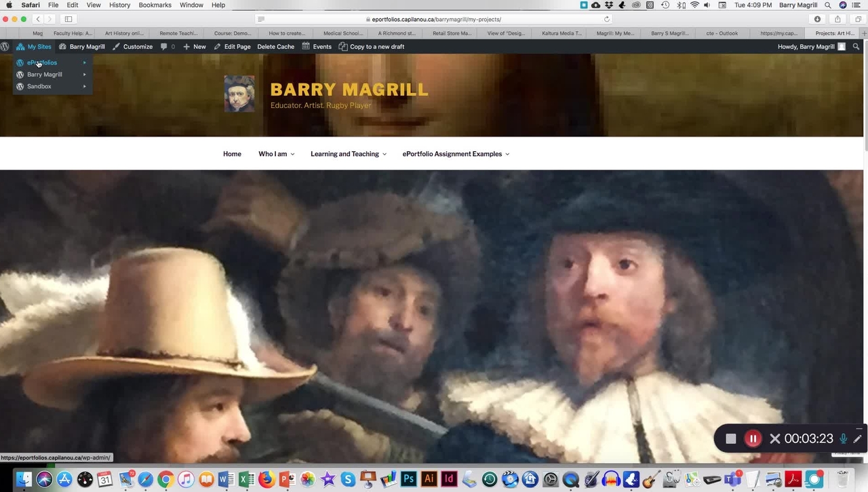Select ePortfolios in My Sites menu

click(42, 62)
